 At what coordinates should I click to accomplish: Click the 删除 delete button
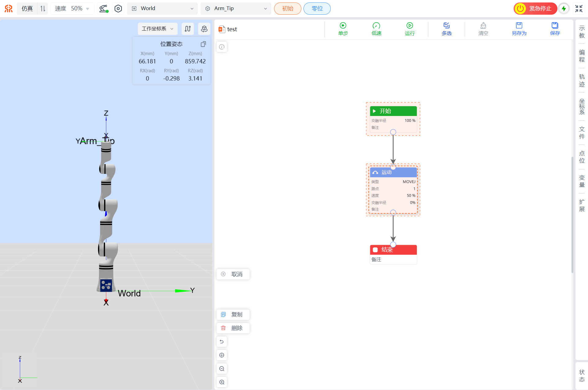click(233, 328)
